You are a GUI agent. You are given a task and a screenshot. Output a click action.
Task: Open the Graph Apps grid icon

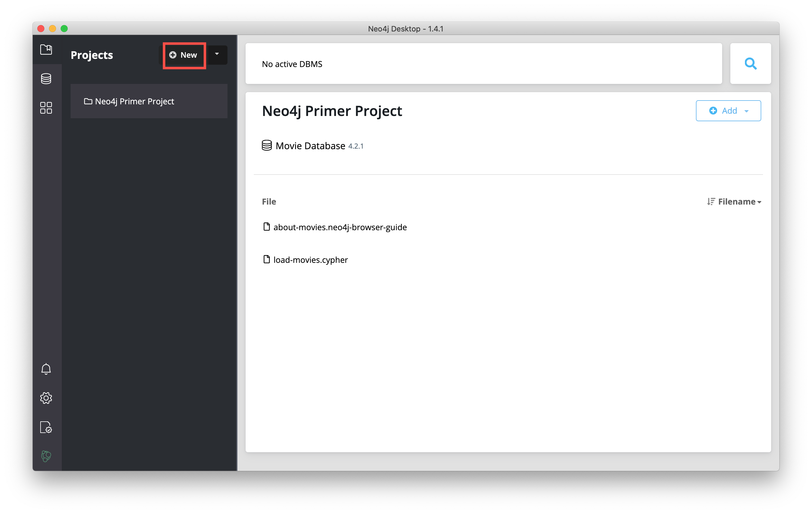[x=46, y=108]
